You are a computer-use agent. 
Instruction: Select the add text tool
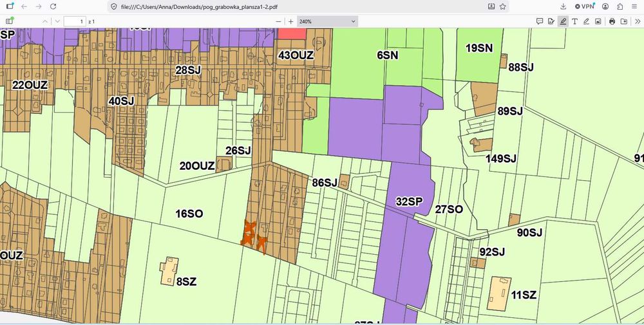pos(574,21)
